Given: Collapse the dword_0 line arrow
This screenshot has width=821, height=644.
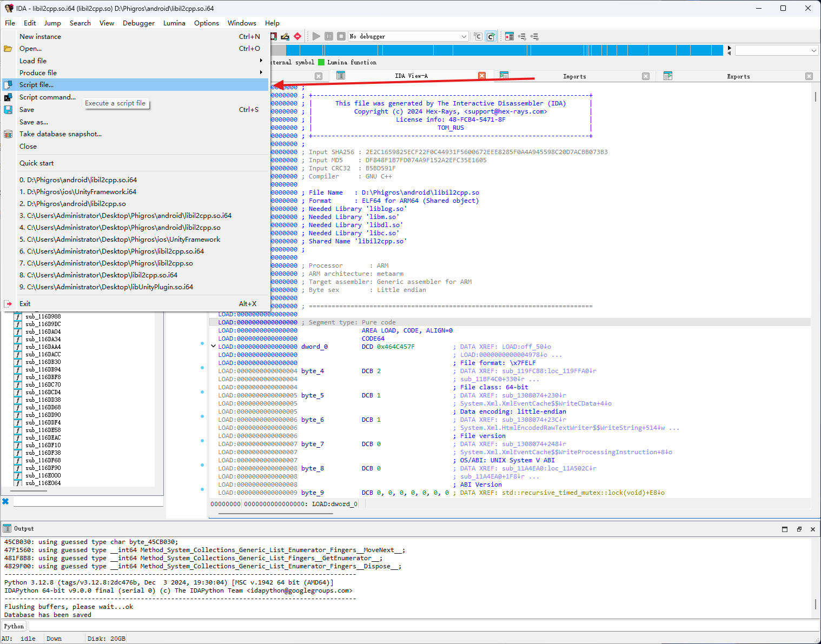Looking at the screenshot, I should click(x=213, y=347).
